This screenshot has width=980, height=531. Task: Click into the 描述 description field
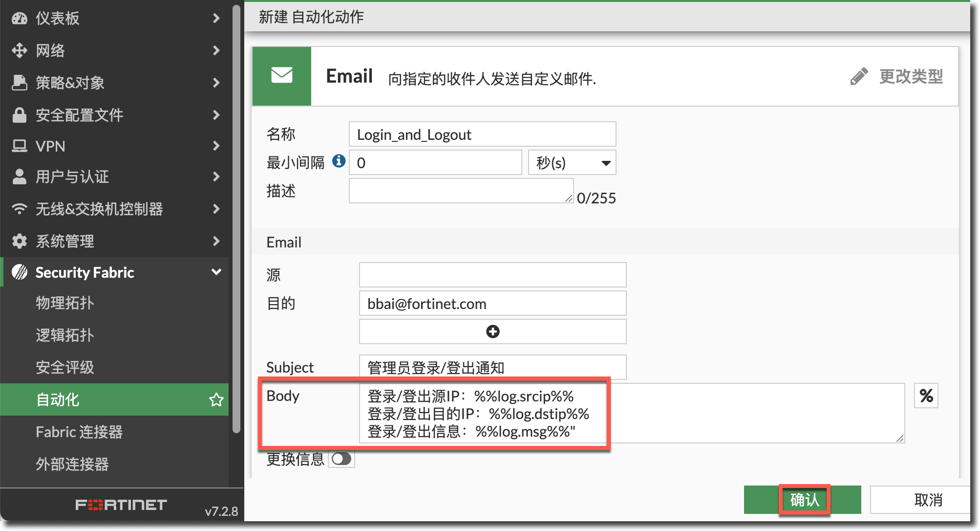click(x=460, y=191)
